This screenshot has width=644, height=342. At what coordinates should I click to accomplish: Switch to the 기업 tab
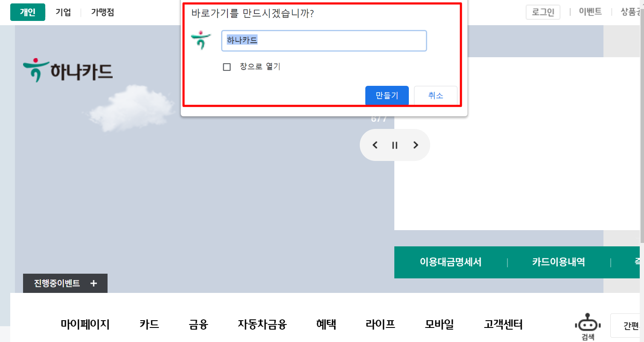(x=63, y=12)
